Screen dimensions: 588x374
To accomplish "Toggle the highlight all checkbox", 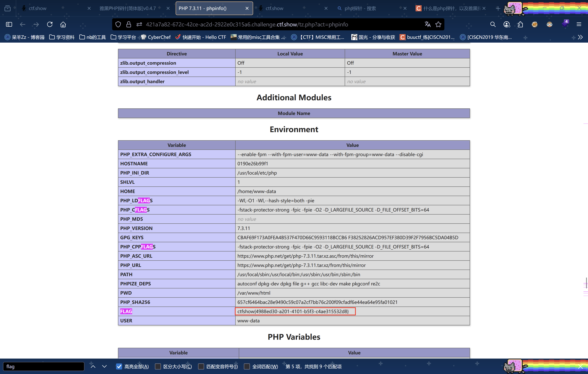I will pyautogui.click(x=119, y=366).
